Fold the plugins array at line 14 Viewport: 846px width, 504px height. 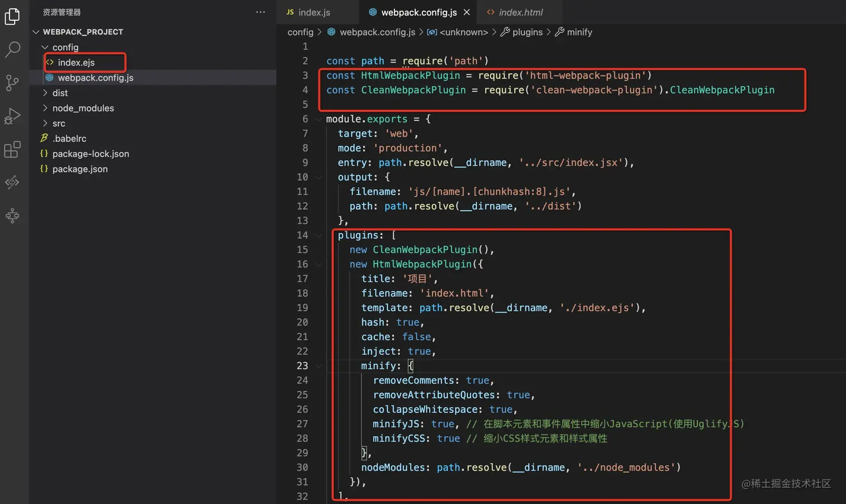point(318,235)
